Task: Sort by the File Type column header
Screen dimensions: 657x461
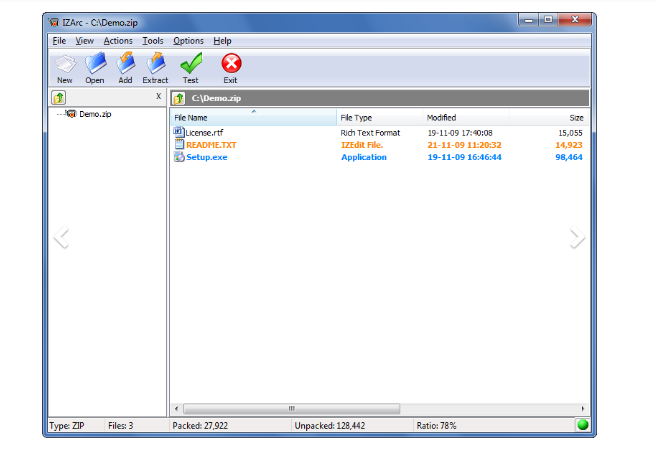Action: [380, 117]
